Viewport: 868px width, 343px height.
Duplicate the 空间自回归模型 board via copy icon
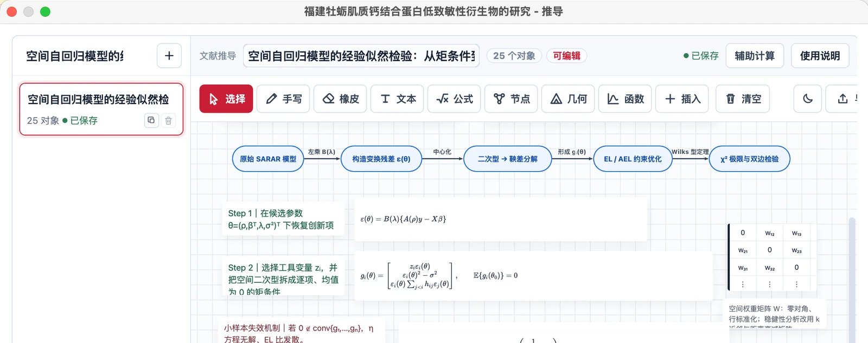pyautogui.click(x=151, y=120)
